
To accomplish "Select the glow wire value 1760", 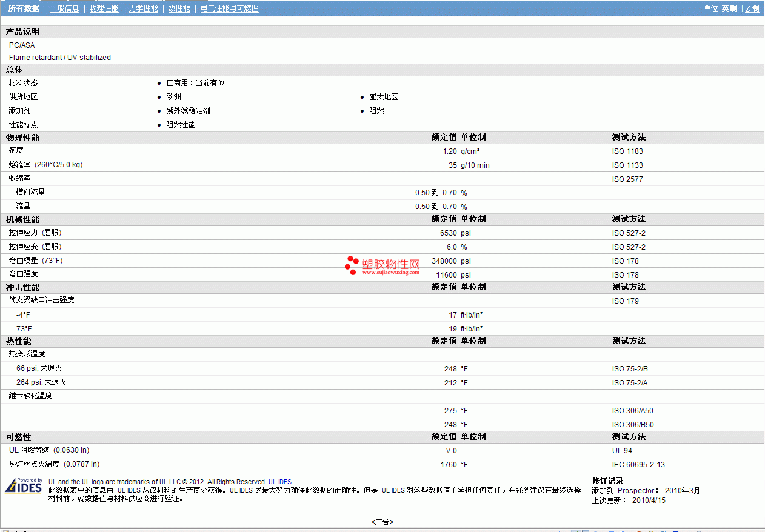I will click(449, 465).
